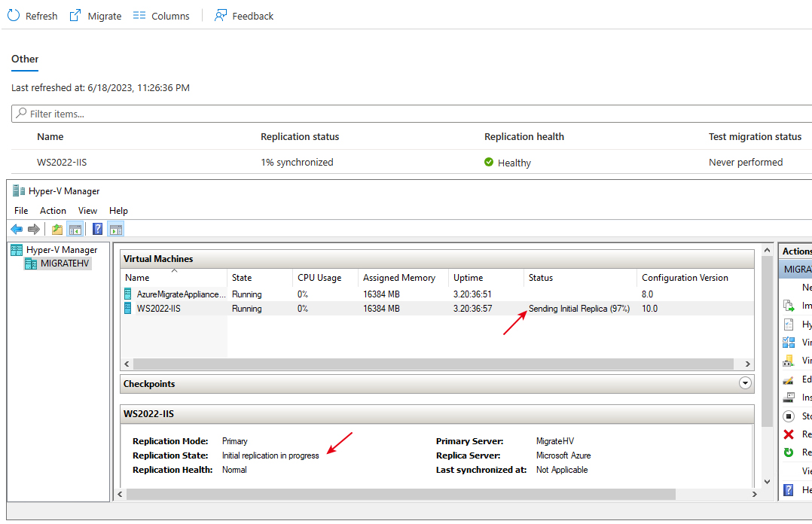The width and height of the screenshot is (812, 524).
Task: Open the Help menu
Action: 118,211
